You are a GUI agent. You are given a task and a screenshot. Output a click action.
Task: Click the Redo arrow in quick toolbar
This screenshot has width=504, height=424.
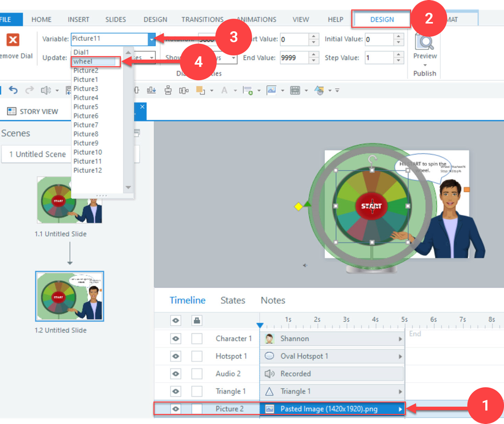coord(30,90)
